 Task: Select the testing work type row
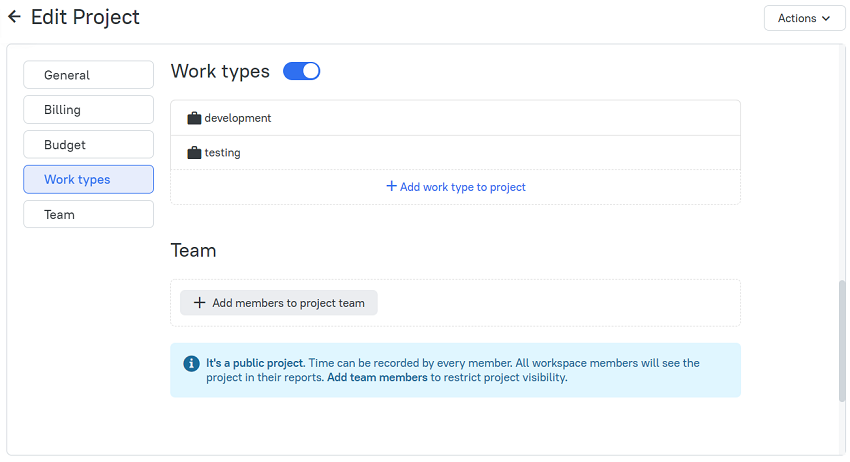coord(455,152)
